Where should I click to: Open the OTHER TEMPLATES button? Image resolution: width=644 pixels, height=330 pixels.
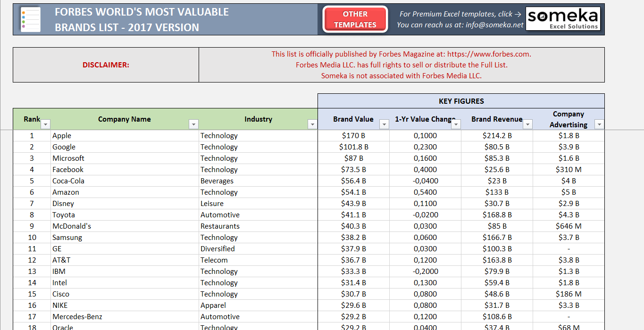coord(355,19)
